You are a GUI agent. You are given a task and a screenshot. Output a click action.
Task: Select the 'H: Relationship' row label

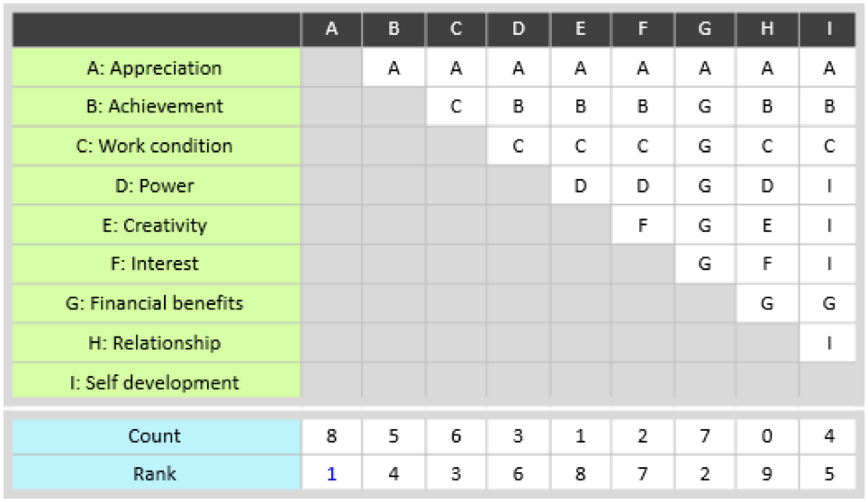(156, 343)
